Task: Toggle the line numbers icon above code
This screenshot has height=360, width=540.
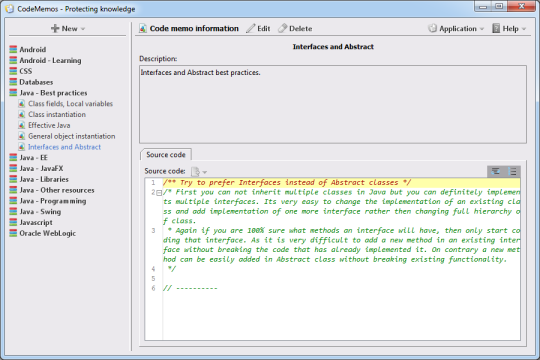Action: 512,171
